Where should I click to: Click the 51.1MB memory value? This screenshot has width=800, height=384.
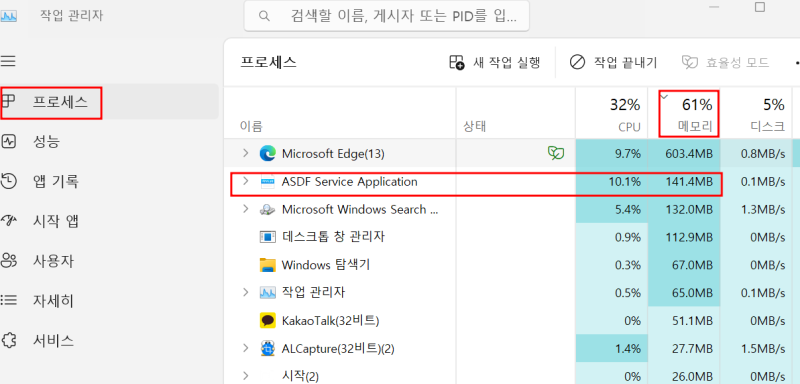tap(693, 321)
